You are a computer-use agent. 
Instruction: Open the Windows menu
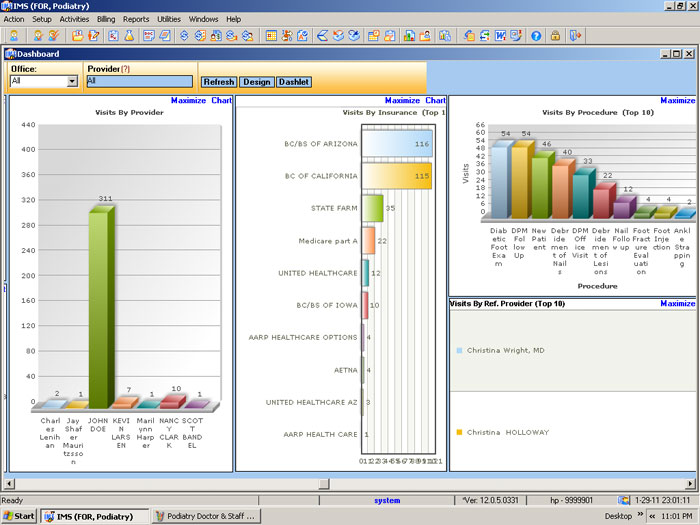pos(203,19)
